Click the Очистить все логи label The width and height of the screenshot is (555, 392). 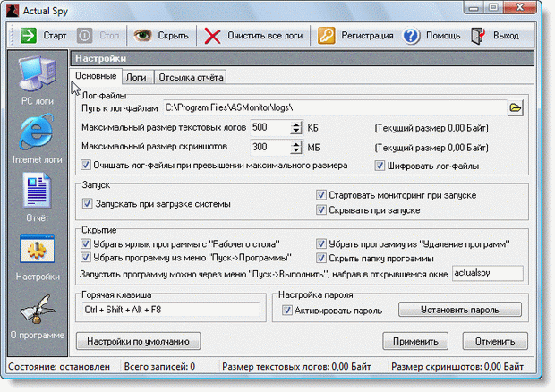coord(265,36)
